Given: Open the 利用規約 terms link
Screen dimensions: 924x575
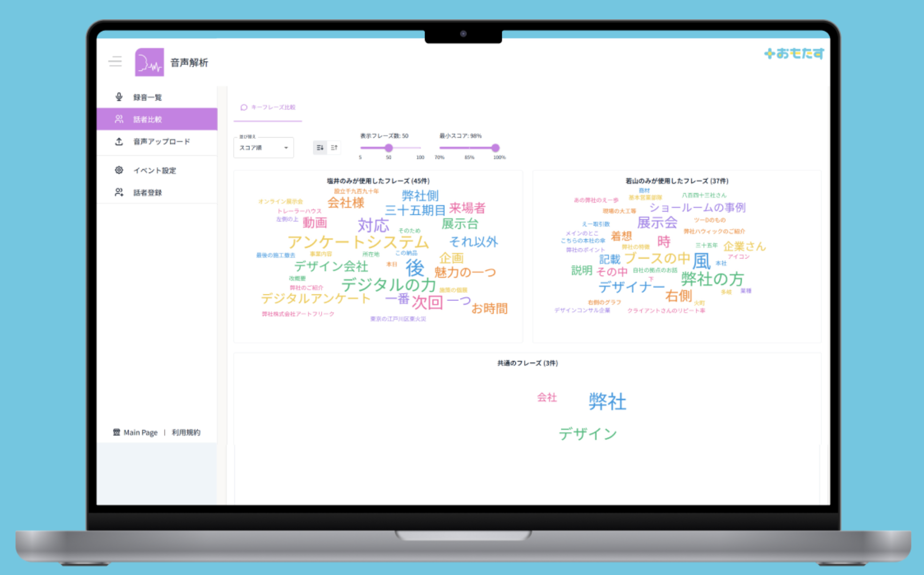Looking at the screenshot, I should pos(186,433).
